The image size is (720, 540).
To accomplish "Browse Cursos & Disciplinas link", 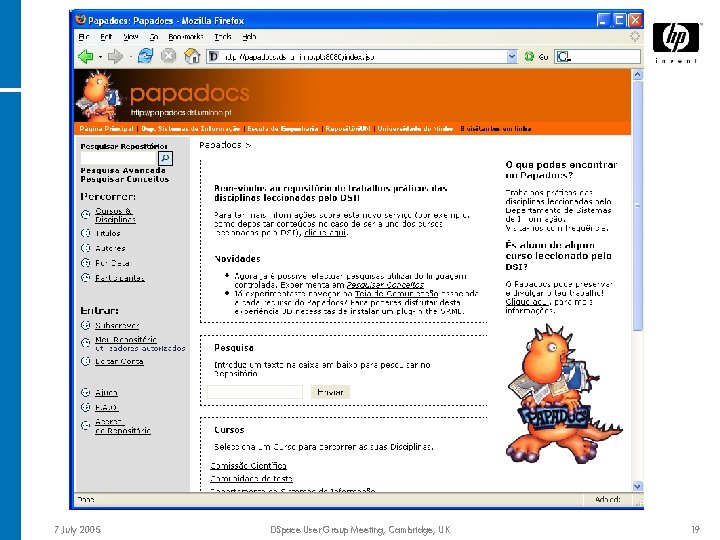I will 115,215.
